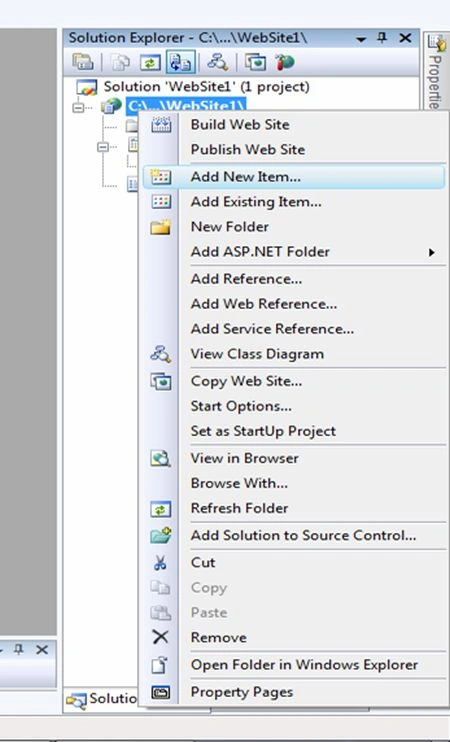This screenshot has height=742, width=450.
Task: Open the ASP.NET Configuration toolbar icon
Action: click(x=284, y=62)
